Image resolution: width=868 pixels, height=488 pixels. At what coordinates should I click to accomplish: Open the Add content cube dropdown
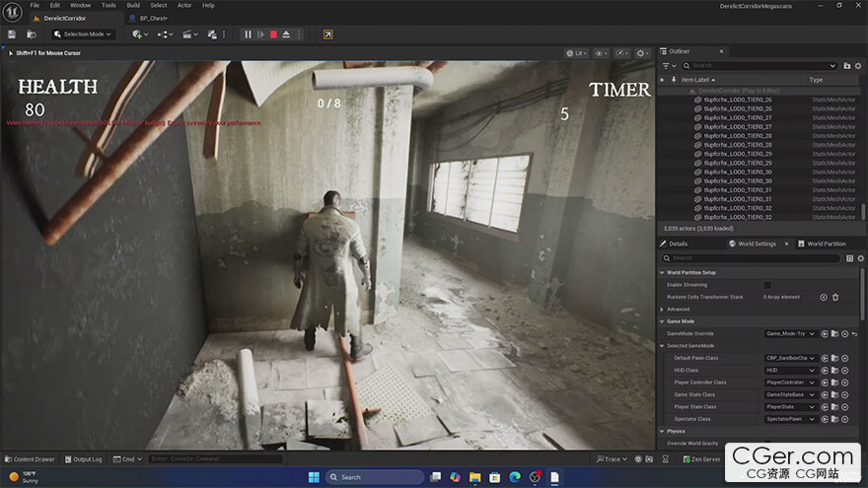tap(140, 35)
